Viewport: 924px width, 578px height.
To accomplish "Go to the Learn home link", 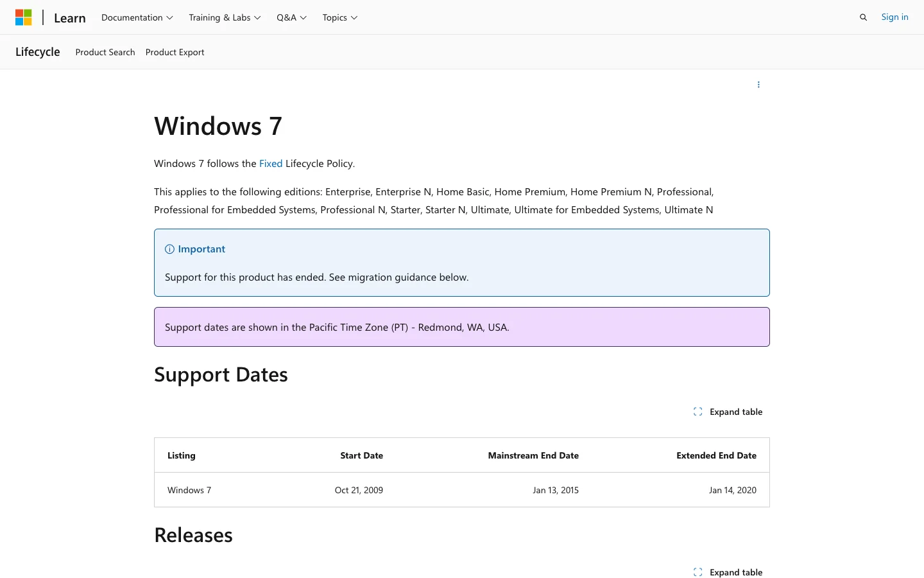I will click(x=70, y=18).
